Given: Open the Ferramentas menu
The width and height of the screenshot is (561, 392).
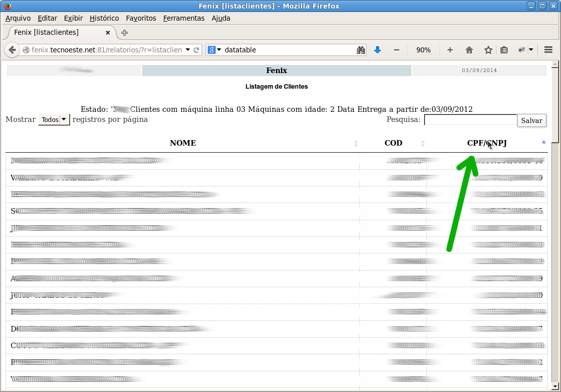Looking at the screenshot, I should (184, 18).
